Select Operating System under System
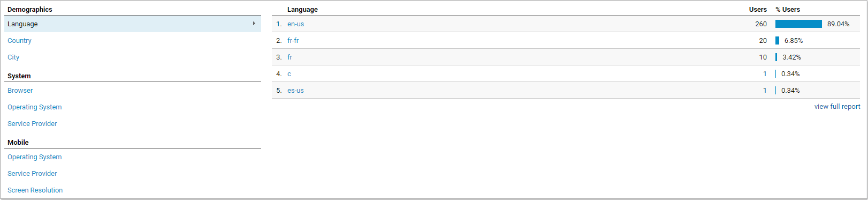Screen dimensions: 868x200 coord(34,107)
